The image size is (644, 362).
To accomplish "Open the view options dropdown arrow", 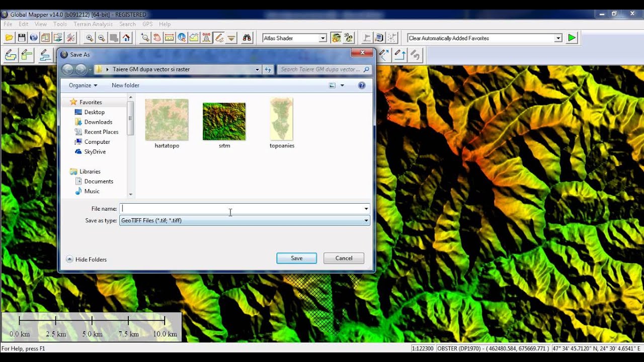I will click(342, 85).
